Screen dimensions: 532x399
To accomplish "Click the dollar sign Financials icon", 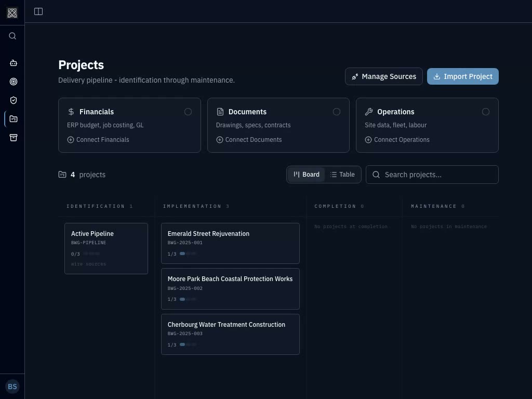I will pyautogui.click(x=71, y=112).
